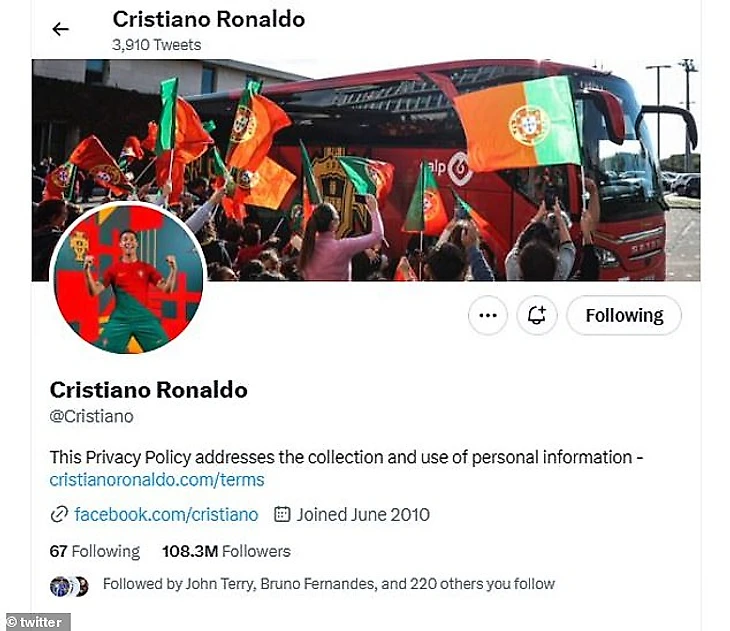This screenshot has width=730, height=631.
Task: Open the 67 Following list
Action: [95, 551]
